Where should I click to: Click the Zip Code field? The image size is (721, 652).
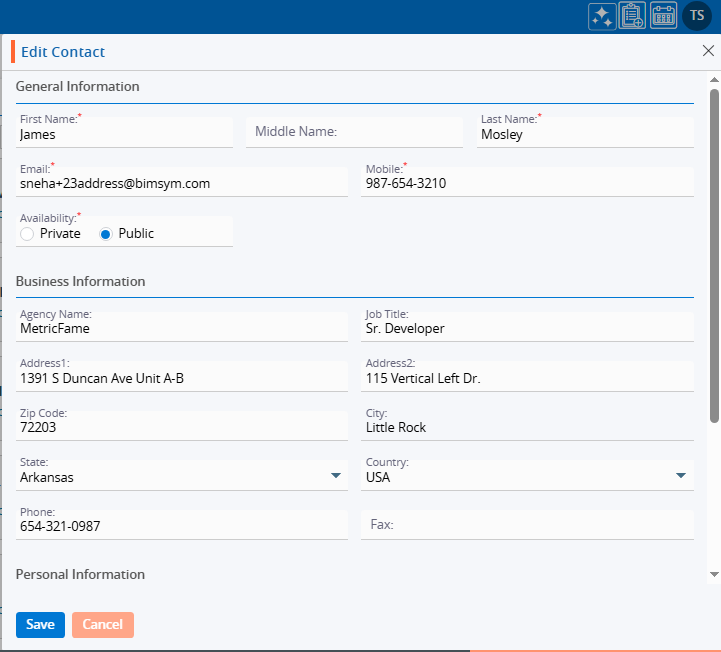click(x=181, y=427)
